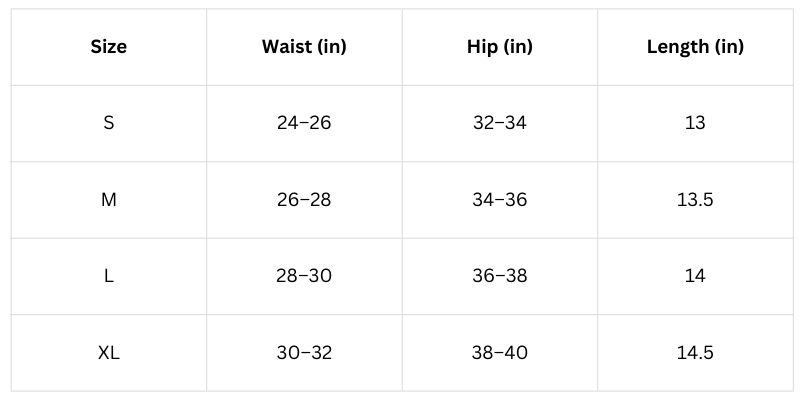Click the Waist (in) column header
Image resolution: width=800 pixels, height=400 pixels.
304,47
